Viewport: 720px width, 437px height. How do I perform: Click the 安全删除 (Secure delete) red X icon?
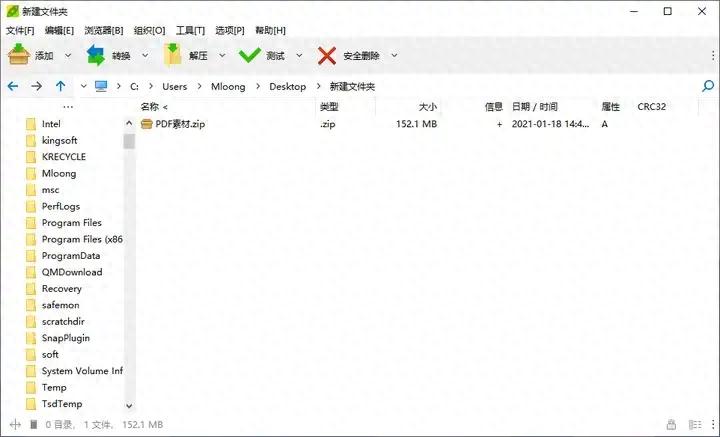(327, 56)
